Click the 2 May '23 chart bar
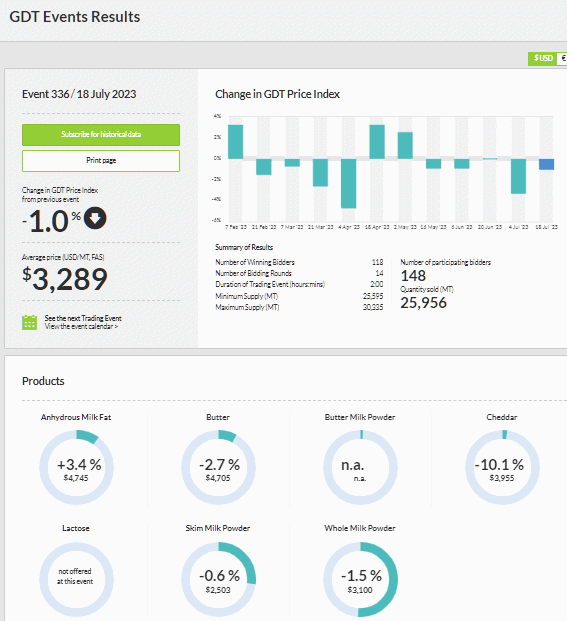Screen dimensions: 567x621 [x=405, y=145]
